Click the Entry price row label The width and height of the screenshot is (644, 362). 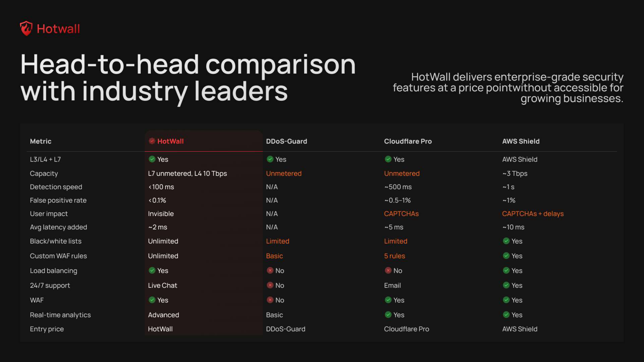click(x=47, y=329)
